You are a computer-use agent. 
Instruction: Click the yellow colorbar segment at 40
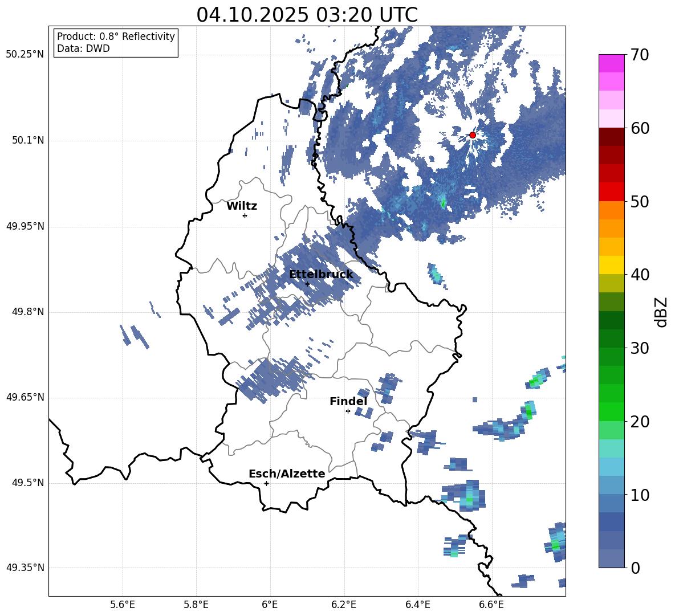coord(611,266)
